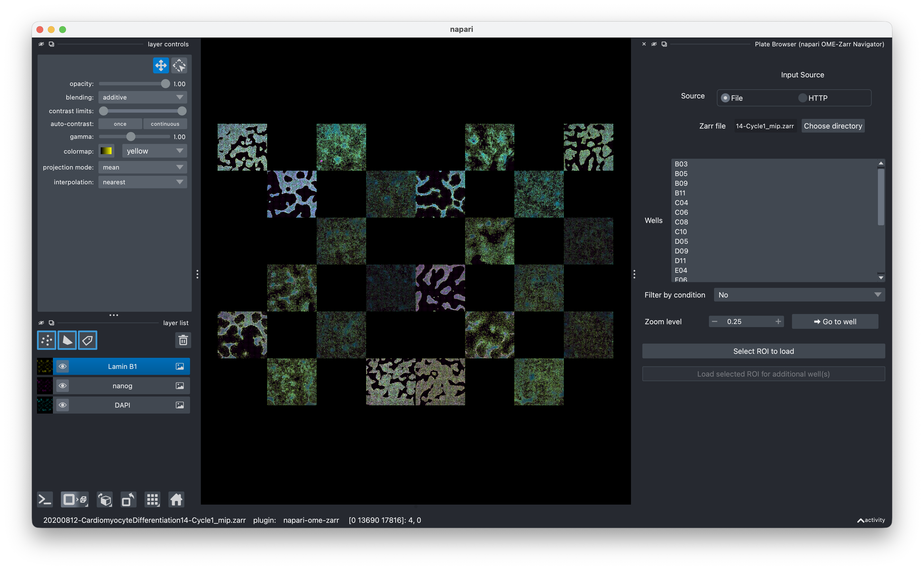This screenshot has height=570, width=924.
Task: Open the console toggle icon
Action: [45, 500]
